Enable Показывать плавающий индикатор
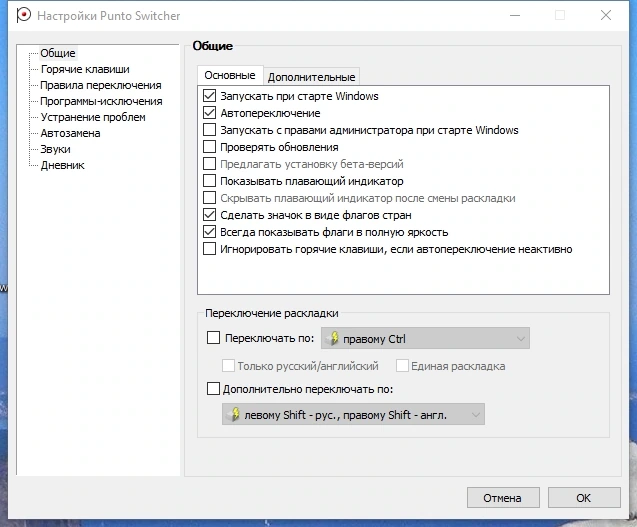The width and height of the screenshot is (637, 527). point(209,181)
